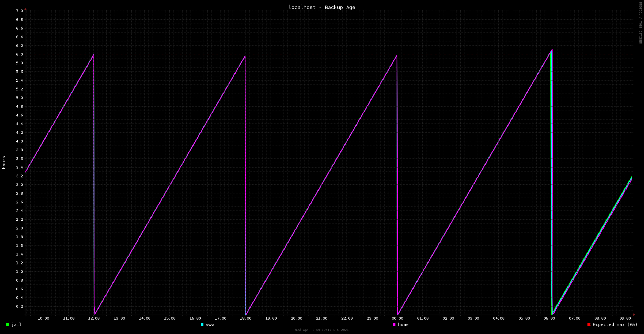Click the 00:00 time axis label
Image resolution: width=644 pixels, height=334 pixels.
click(x=397, y=318)
